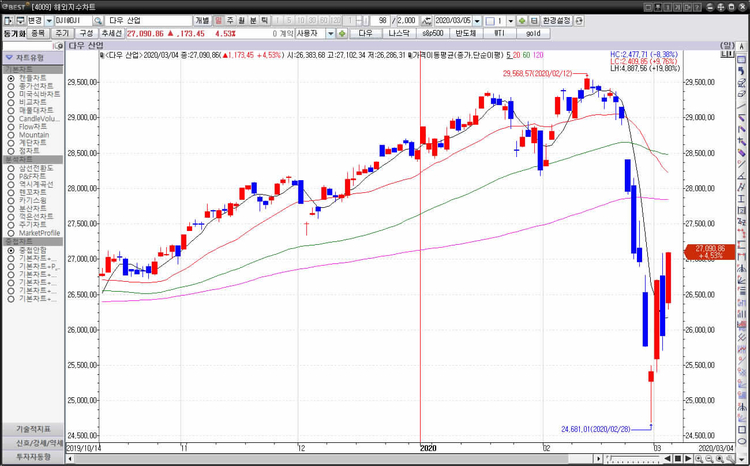Image resolution: width=750 pixels, height=466 pixels.
Task: Open 환경설정 settings
Action: [x=556, y=21]
